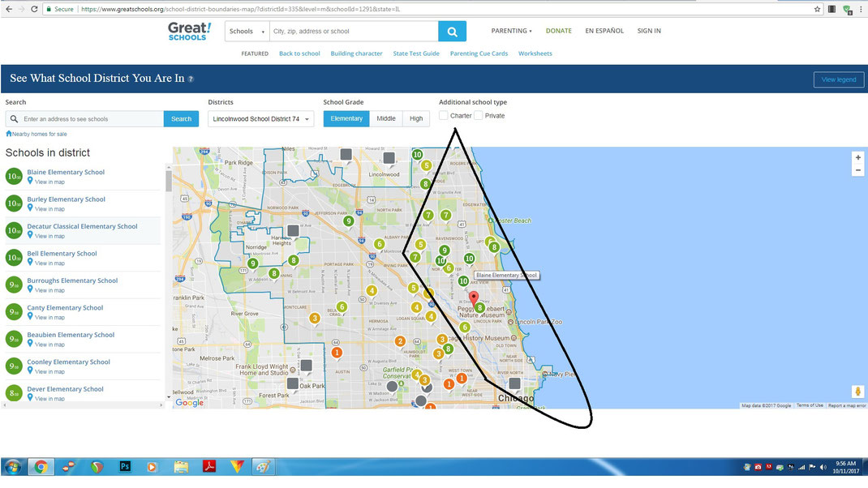Open the Building character featured link
The image size is (868, 488).
356,54
